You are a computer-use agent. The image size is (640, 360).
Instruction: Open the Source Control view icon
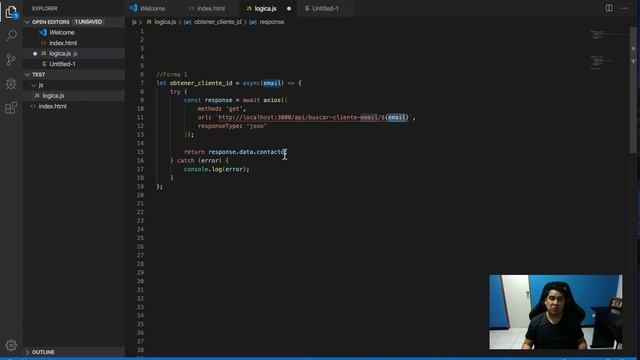[11, 60]
